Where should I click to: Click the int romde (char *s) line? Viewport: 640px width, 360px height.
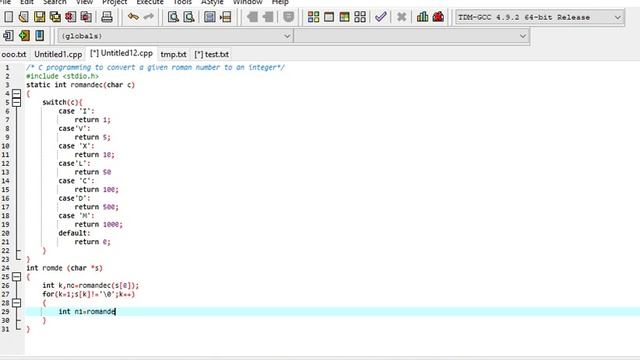(64, 268)
